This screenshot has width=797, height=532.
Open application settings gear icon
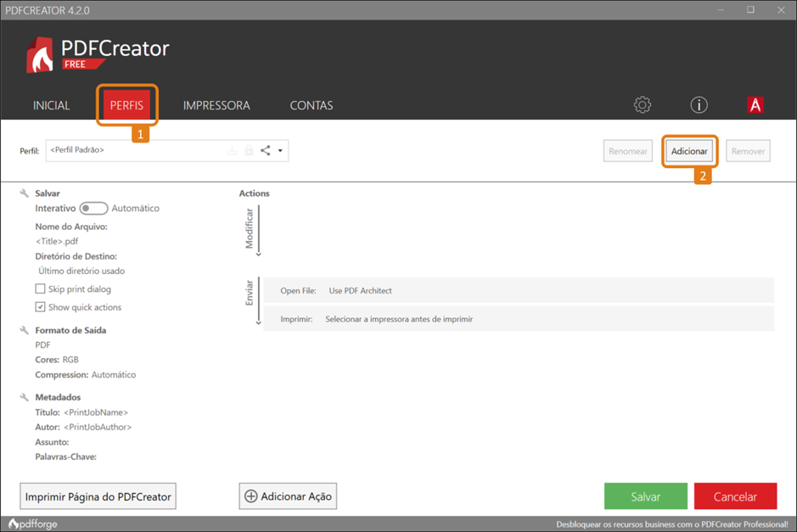coord(643,105)
